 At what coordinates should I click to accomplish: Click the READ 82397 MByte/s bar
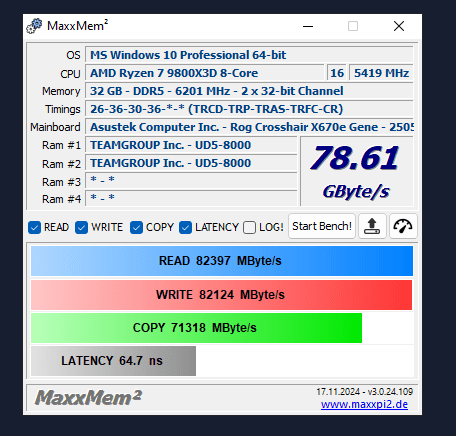[222, 261]
